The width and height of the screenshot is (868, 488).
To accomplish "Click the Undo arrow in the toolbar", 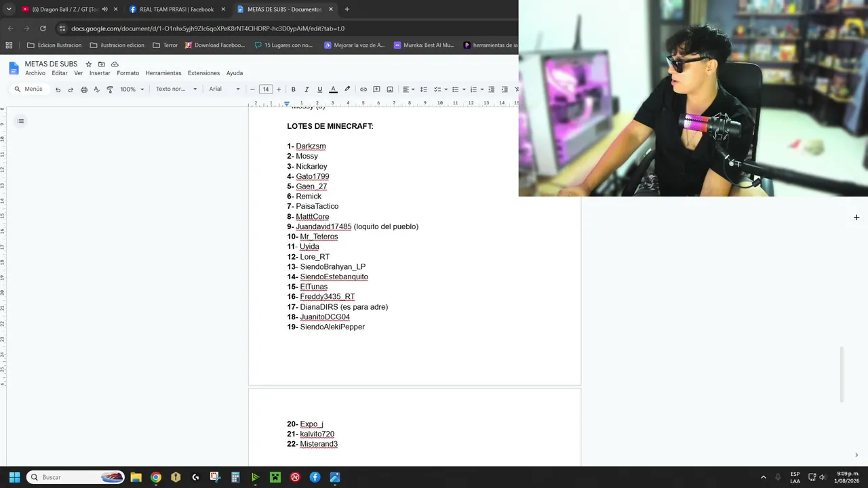I will pyautogui.click(x=58, y=89).
